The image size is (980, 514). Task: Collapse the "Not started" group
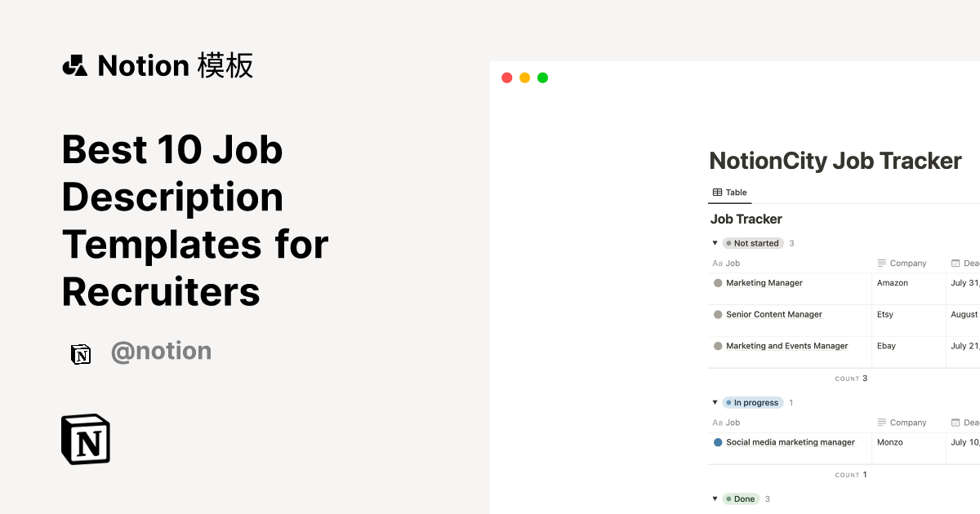[715, 242]
